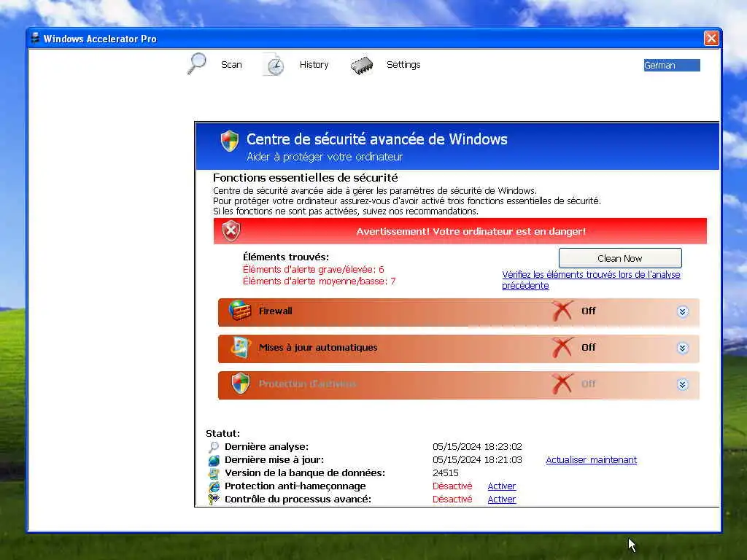Open the History tab label
Viewport: 747px width, 560px height.
pos(314,65)
